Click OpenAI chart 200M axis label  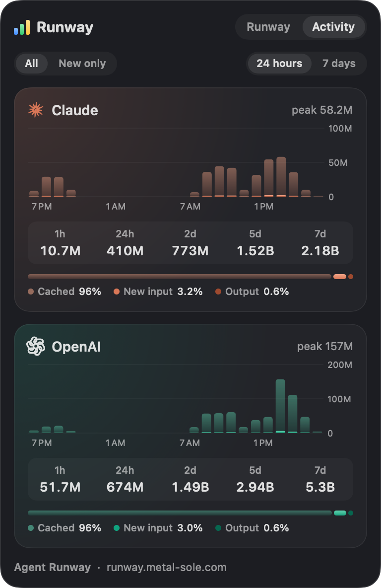(340, 365)
